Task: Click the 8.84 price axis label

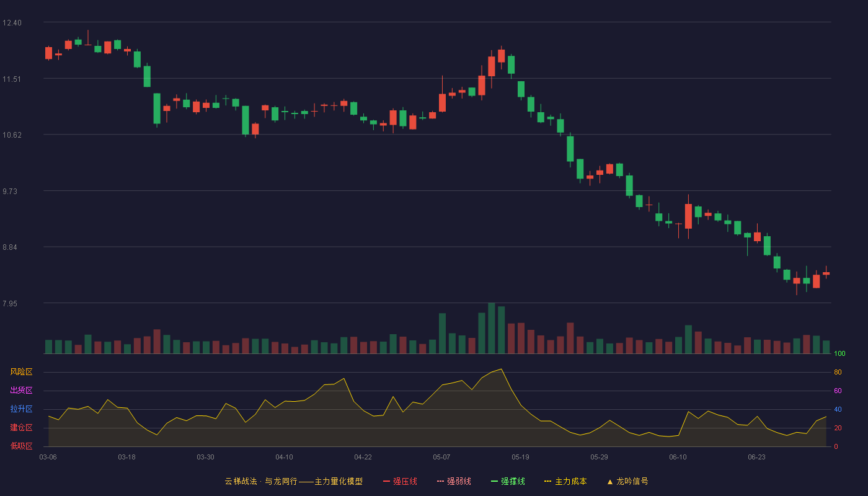Action: 10,247
